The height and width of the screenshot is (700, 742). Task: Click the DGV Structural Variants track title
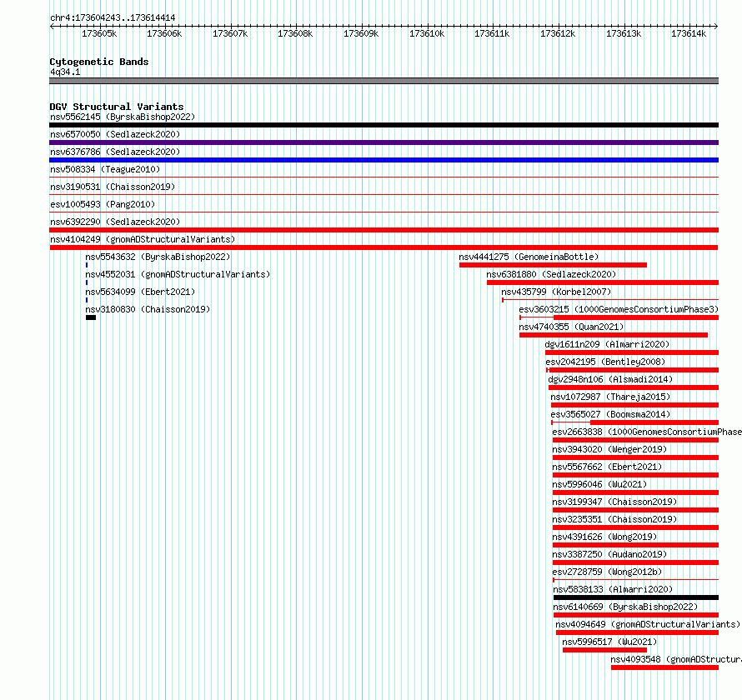pos(117,107)
